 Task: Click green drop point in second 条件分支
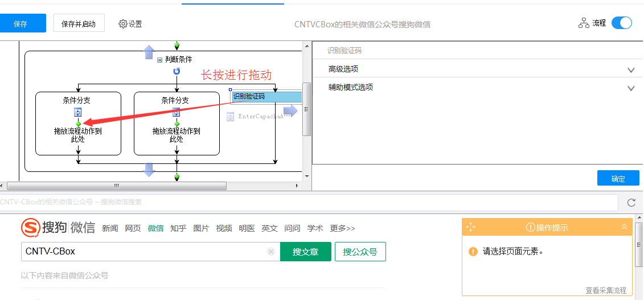coord(177,124)
